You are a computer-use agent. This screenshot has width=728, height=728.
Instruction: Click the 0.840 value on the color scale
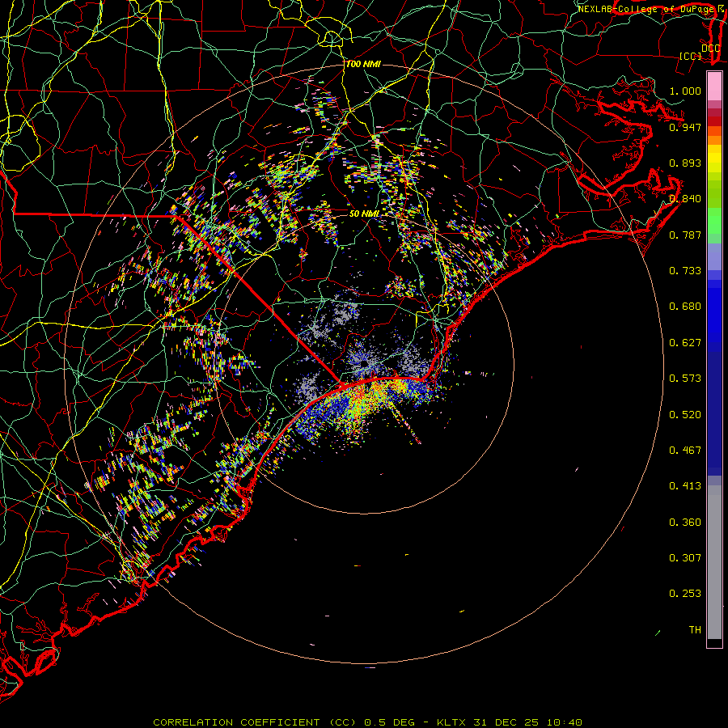(685, 199)
